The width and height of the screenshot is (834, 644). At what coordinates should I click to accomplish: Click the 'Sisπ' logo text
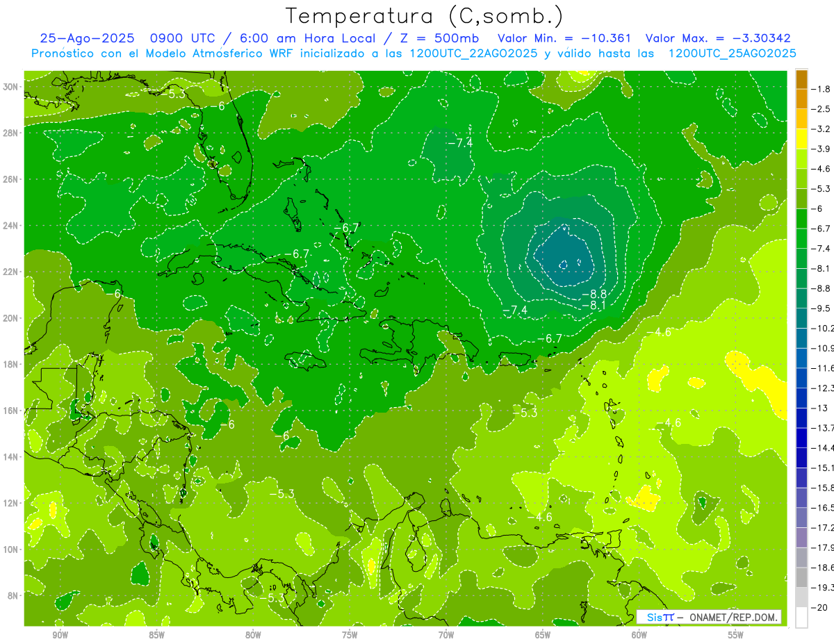[x=660, y=617]
